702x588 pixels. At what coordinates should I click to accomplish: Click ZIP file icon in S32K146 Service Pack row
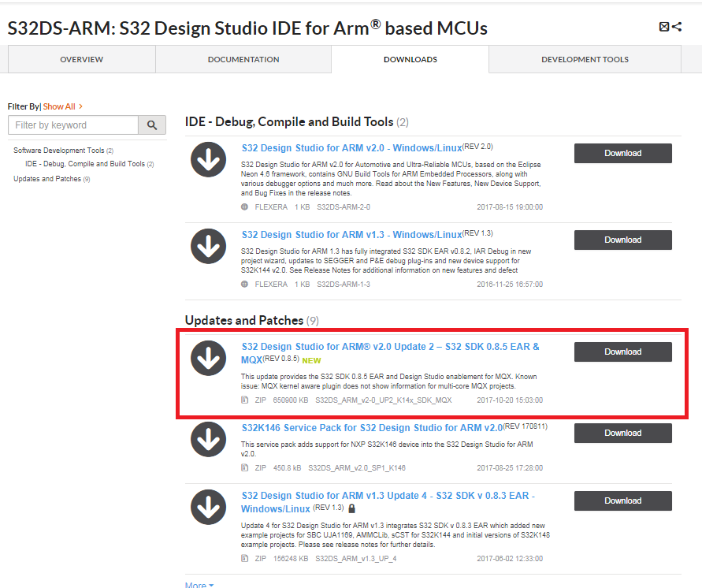244,467
